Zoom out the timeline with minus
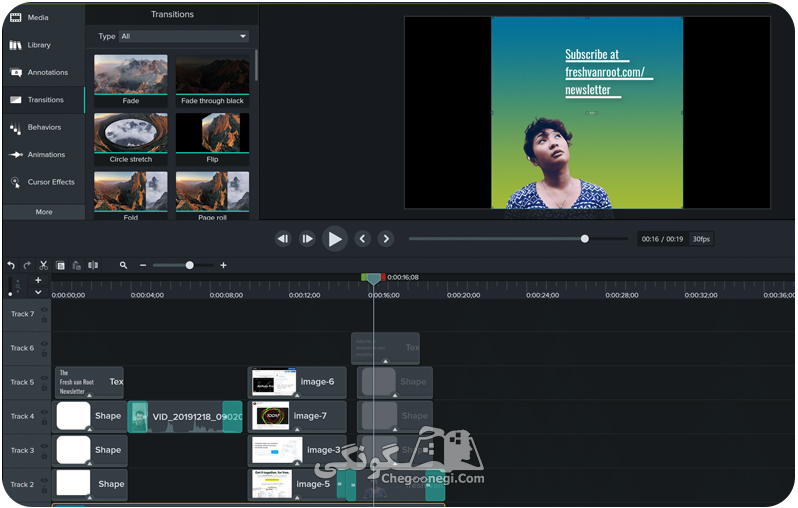The image size is (798, 508). [x=143, y=265]
